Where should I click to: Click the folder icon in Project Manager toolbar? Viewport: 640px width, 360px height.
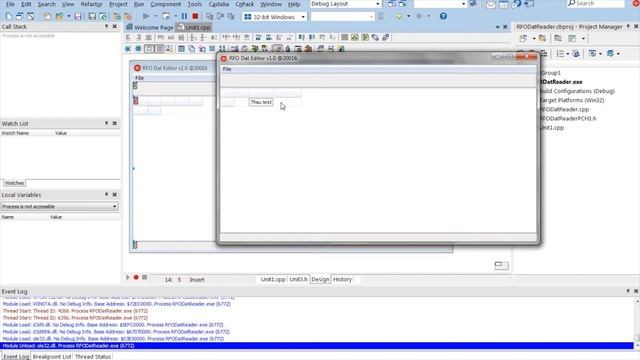(x=542, y=38)
